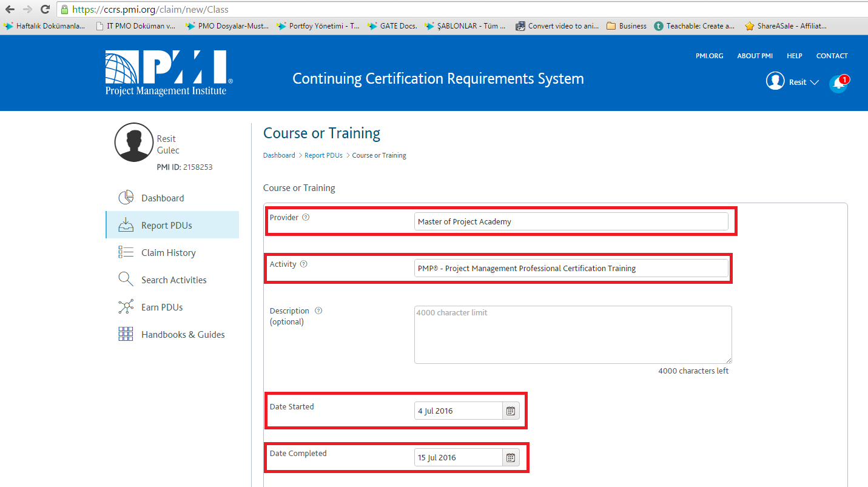Image resolution: width=868 pixels, height=487 pixels.
Task: Click the Course or Training page heading
Action: 321,133
